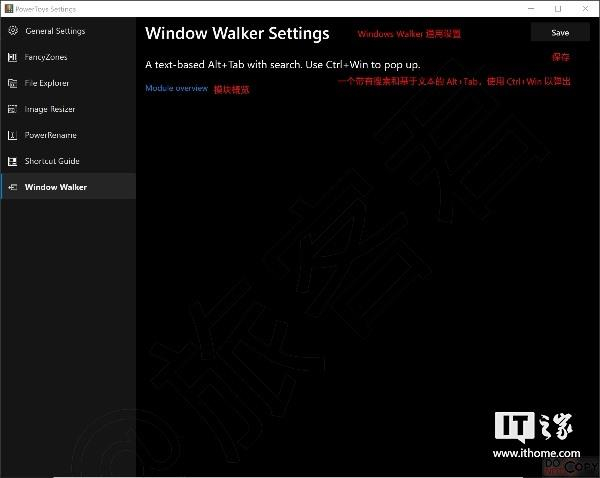Click the FancyZones sidebar icon
Viewport: 600px width, 478px height.
(x=12, y=57)
